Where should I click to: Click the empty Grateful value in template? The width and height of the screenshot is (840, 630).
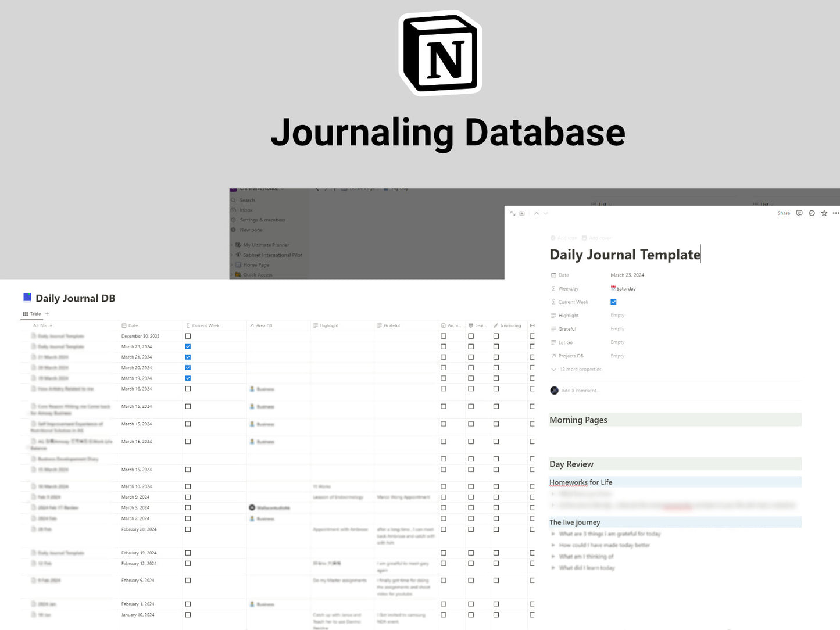617,329
